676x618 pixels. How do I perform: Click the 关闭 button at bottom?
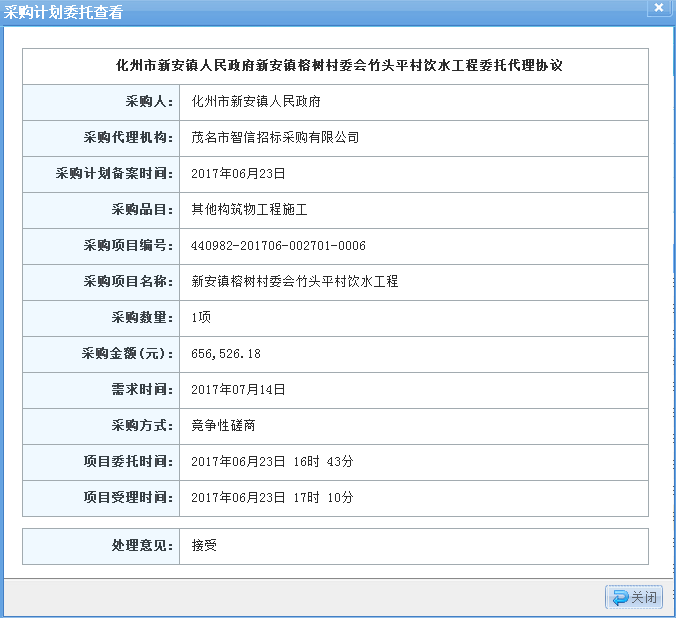click(x=634, y=597)
